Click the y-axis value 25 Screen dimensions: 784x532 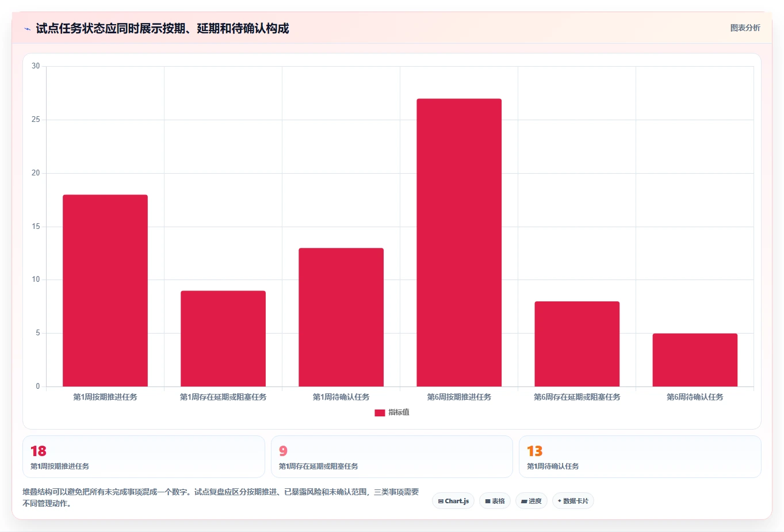tap(36, 120)
